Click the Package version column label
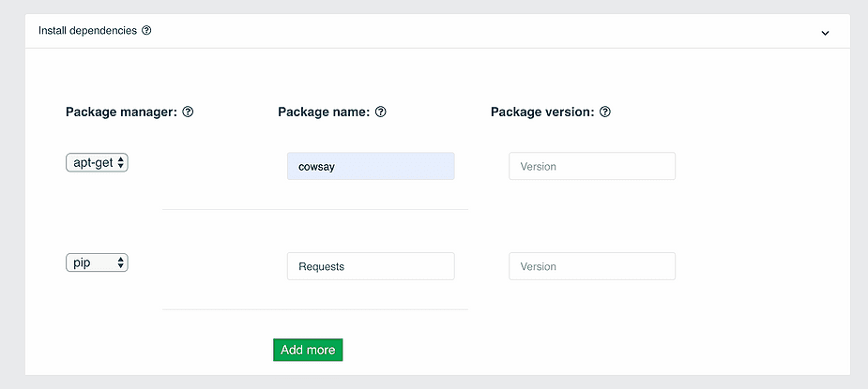The height and width of the screenshot is (389, 868). [x=542, y=112]
